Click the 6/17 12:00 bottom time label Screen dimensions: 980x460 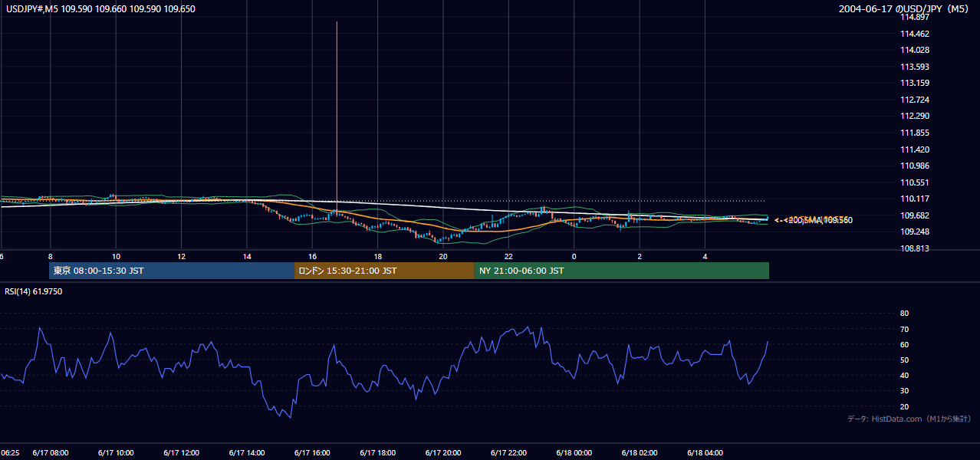tap(182, 452)
